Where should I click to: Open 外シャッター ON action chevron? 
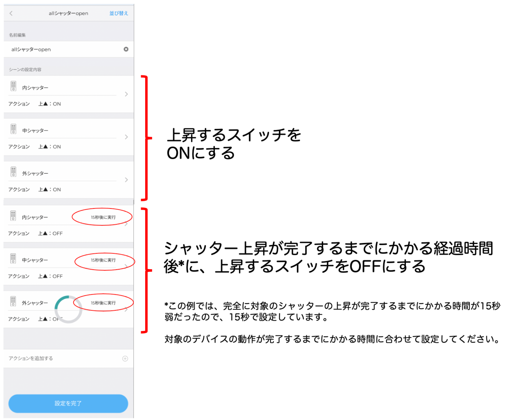126,180
